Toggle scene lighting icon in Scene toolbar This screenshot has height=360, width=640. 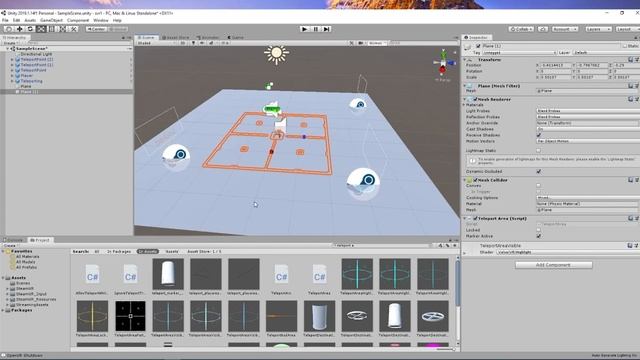(x=193, y=43)
